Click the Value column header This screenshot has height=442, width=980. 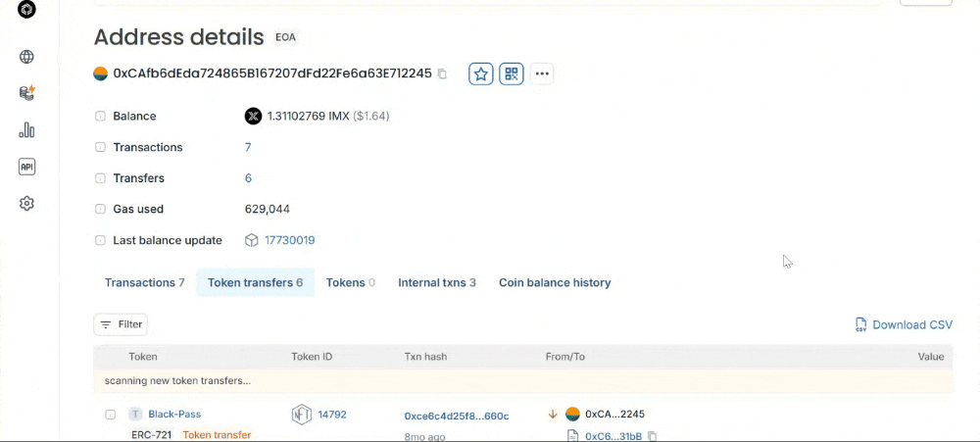pyautogui.click(x=931, y=357)
